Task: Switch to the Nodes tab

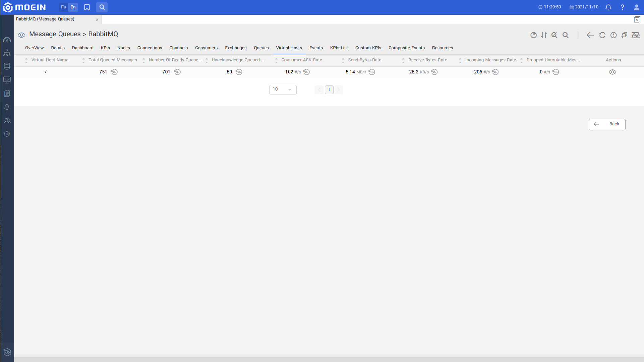Action: click(x=123, y=48)
